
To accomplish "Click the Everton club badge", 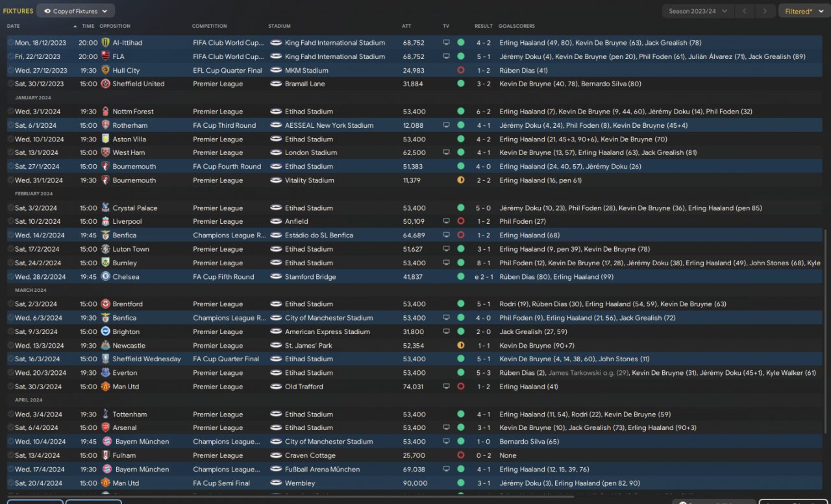I will click(x=105, y=372).
